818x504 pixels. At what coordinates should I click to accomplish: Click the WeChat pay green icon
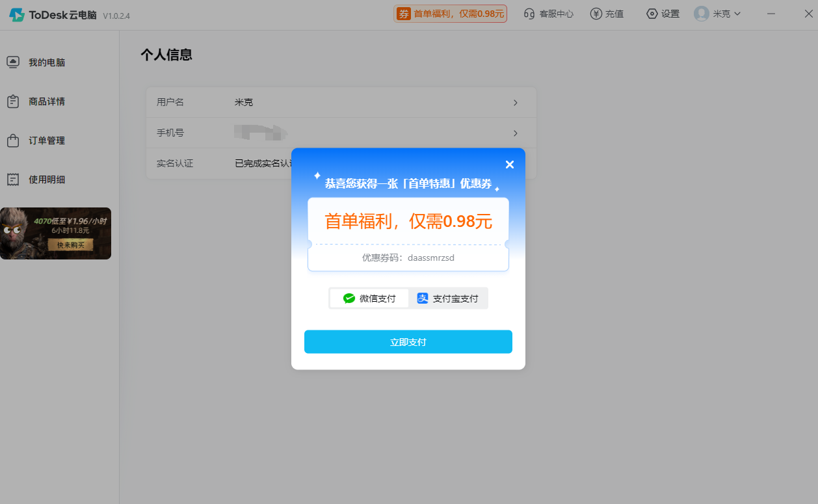(x=349, y=298)
